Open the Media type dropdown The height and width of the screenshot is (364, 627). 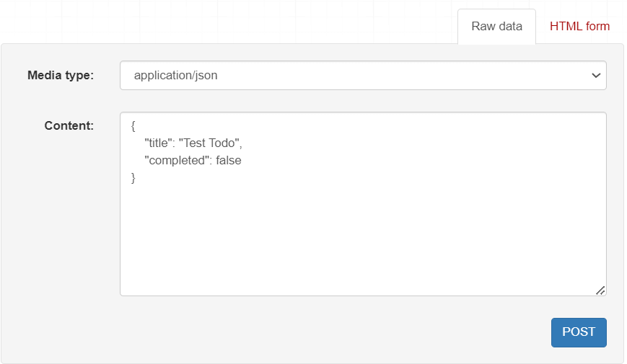tap(362, 76)
